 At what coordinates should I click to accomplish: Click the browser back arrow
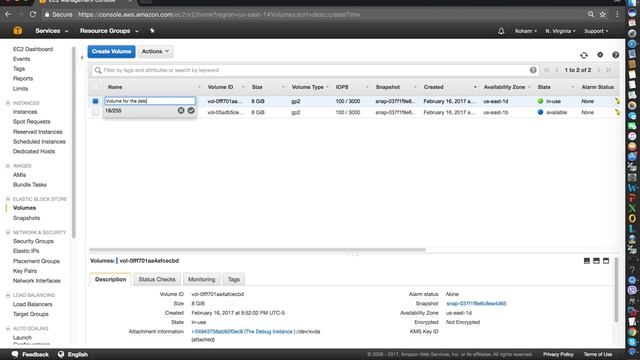click(x=8, y=14)
